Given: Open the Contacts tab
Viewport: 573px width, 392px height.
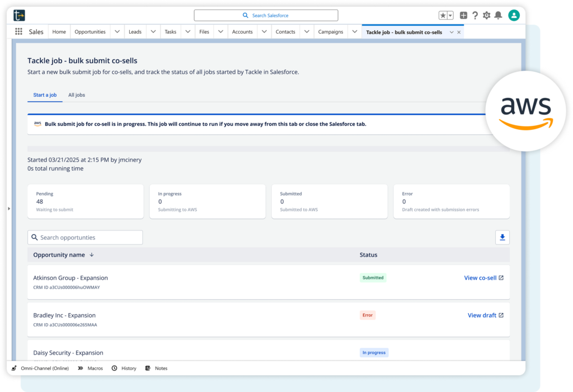Looking at the screenshot, I should click(285, 32).
